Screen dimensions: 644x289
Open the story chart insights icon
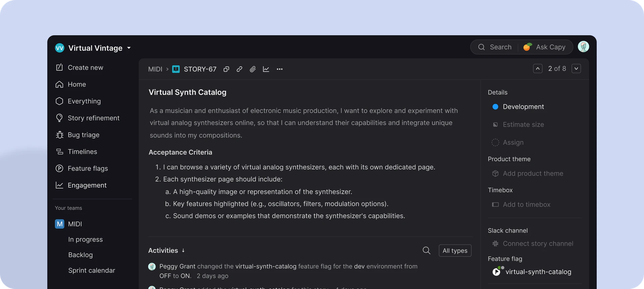coord(266,69)
